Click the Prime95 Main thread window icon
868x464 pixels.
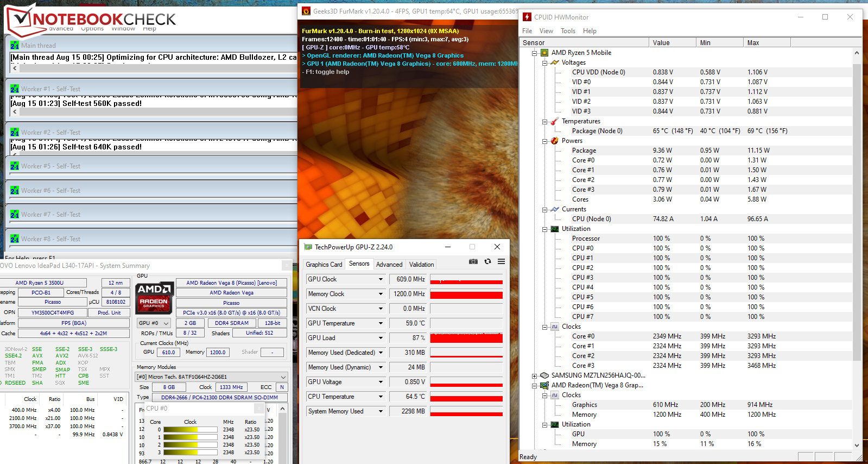click(15, 46)
